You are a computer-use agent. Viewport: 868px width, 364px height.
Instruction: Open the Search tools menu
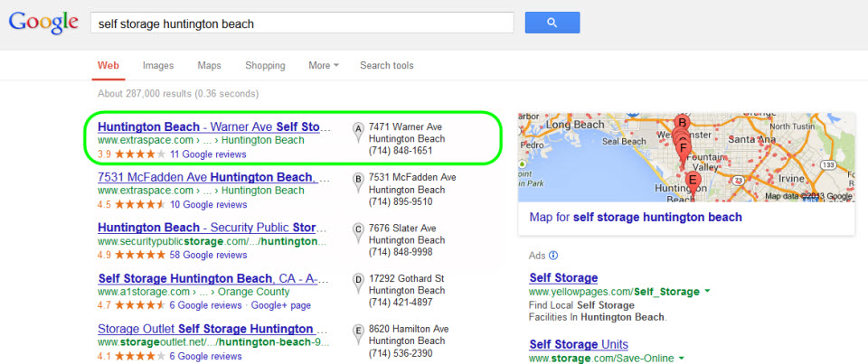[386, 66]
